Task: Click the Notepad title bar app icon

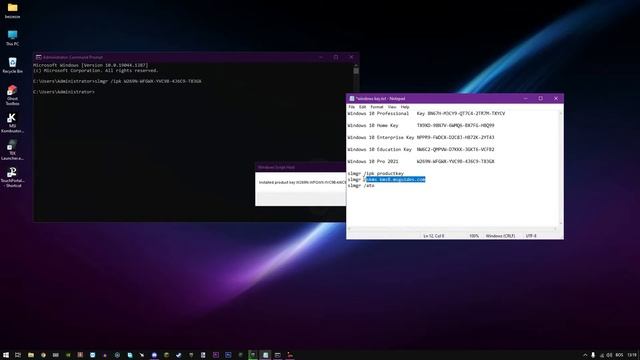Action: [351, 98]
